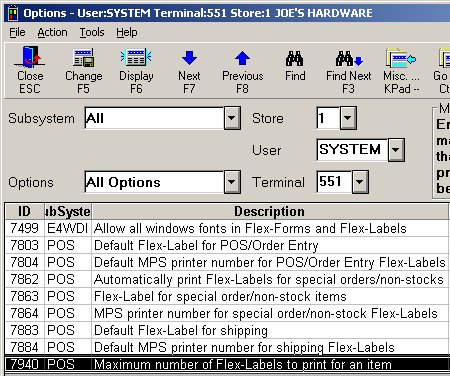Select row 7883 Default Flex-Label for shipping
Viewport: 450px width, 376px height.
point(227,330)
